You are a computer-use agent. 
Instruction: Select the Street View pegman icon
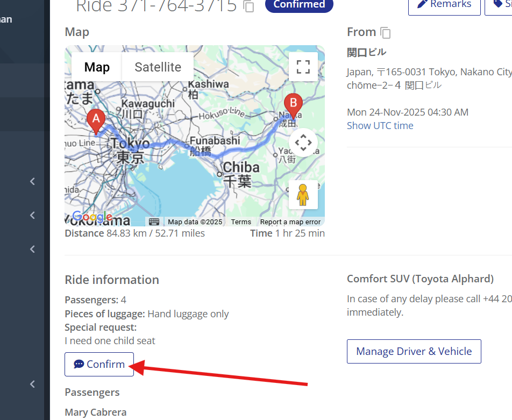pos(303,195)
